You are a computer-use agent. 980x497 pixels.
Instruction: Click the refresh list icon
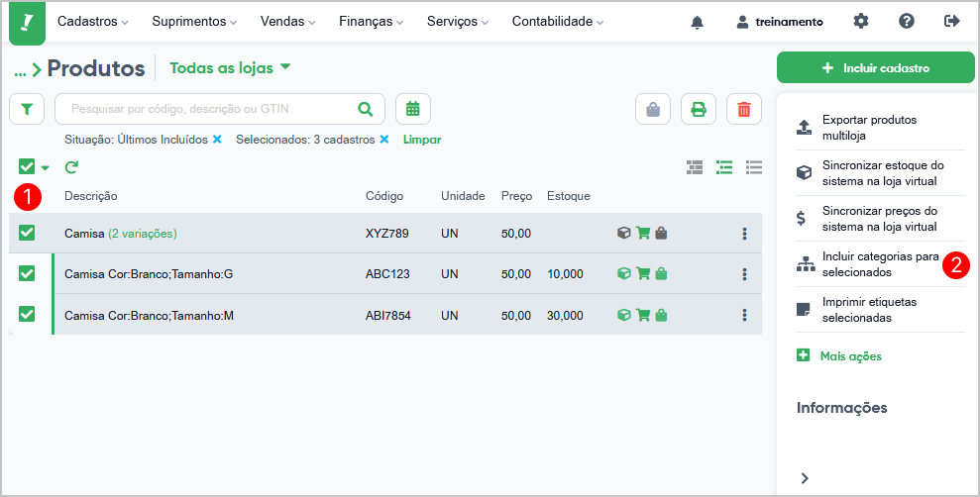[71, 167]
